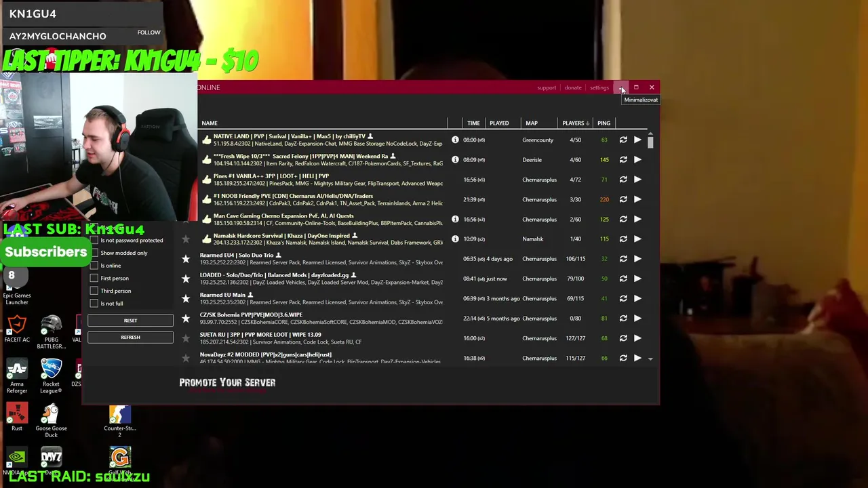This screenshot has width=868, height=488.
Task: Open info icon for NATIVE LAND server
Action: coord(455,140)
